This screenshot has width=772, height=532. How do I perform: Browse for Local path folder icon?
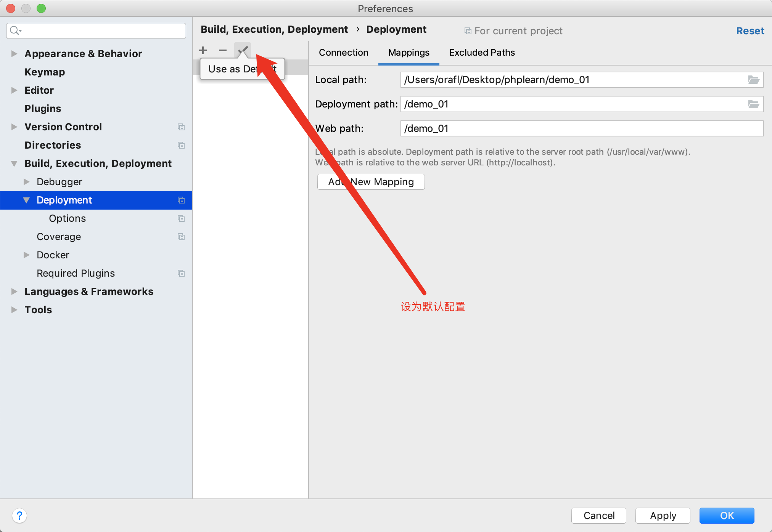753,80
